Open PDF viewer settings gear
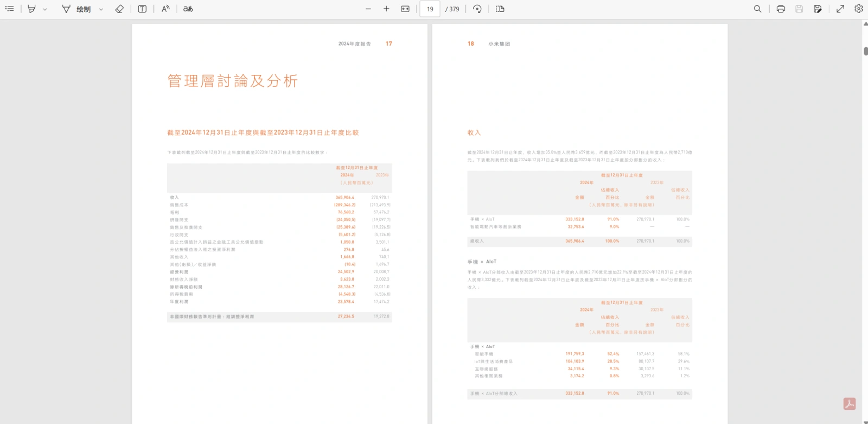868x424 pixels. [858, 9]
